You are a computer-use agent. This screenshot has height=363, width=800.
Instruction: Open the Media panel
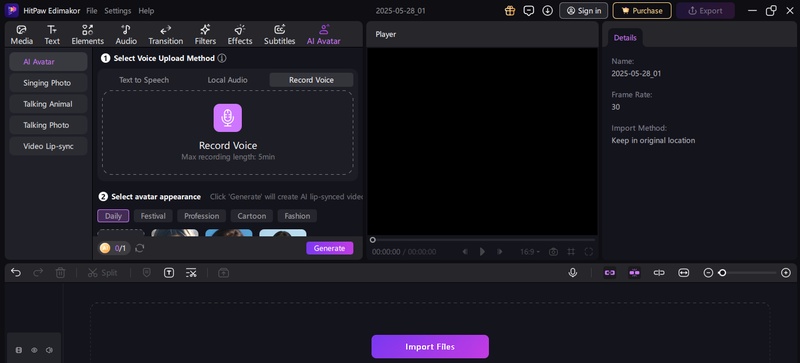click(21, 35)
